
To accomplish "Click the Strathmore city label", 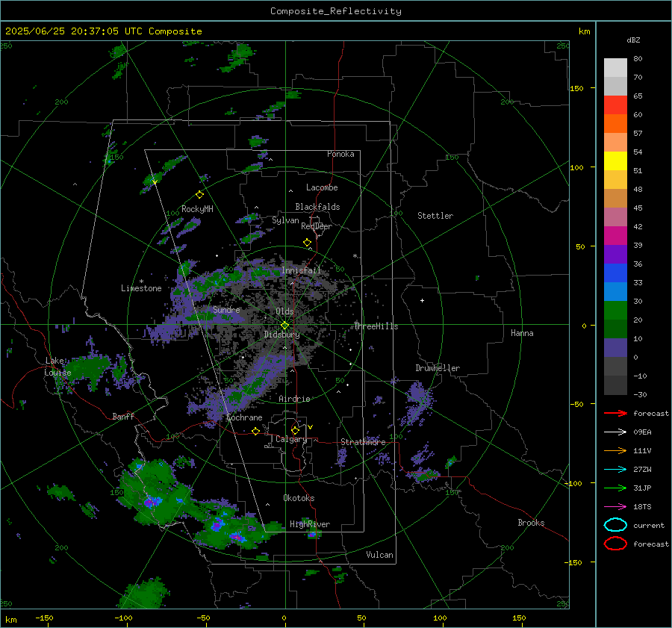I will click(x=363, y=442).
